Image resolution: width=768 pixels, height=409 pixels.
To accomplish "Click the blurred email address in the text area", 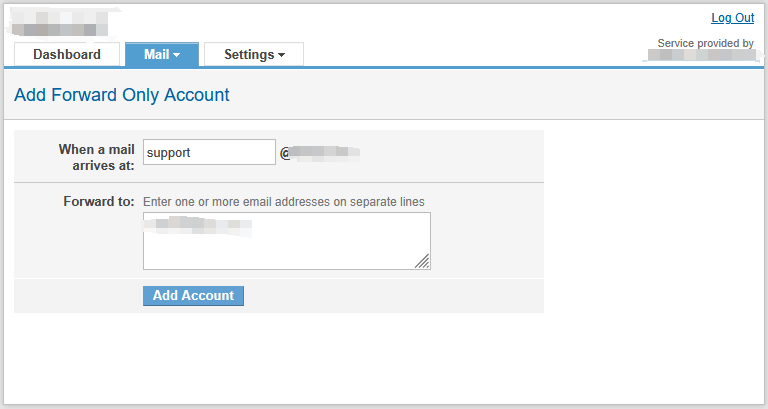I will (198, 225).
